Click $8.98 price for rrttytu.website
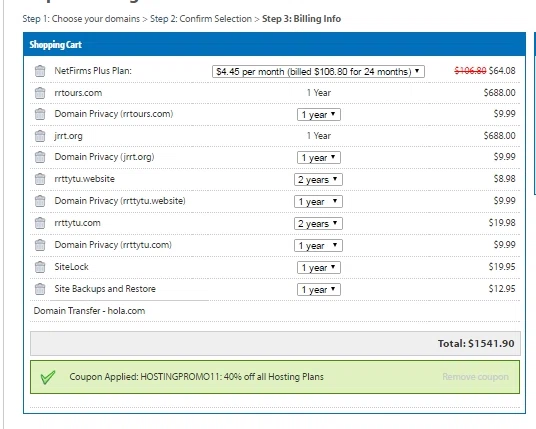The height and width of the screenshot is (429, 536). [505, 179]
